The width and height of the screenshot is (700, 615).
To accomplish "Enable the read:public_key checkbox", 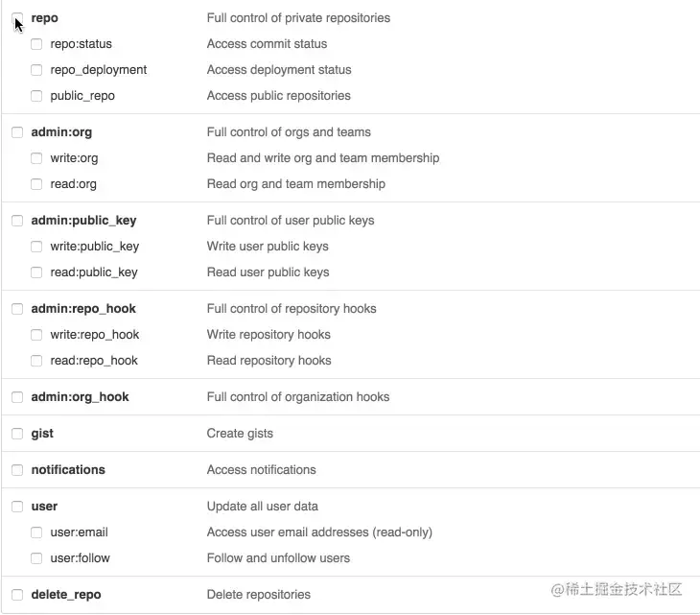I will [36, 272].
